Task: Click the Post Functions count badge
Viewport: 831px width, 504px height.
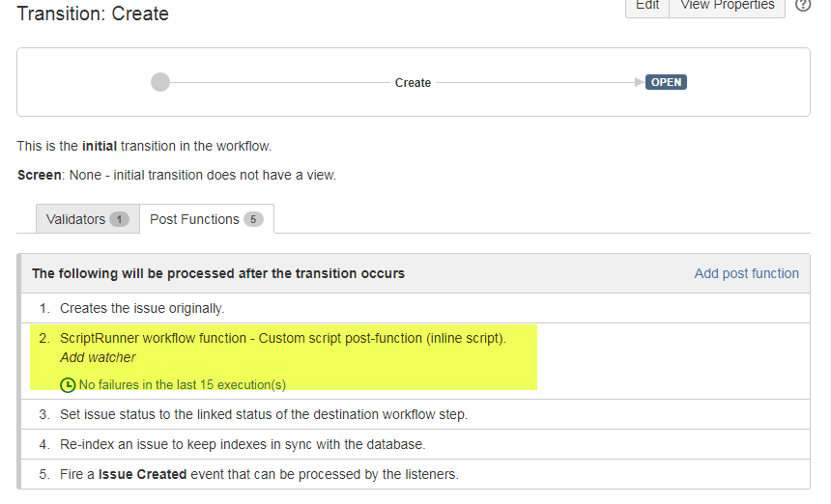Action: coord(253,219)
